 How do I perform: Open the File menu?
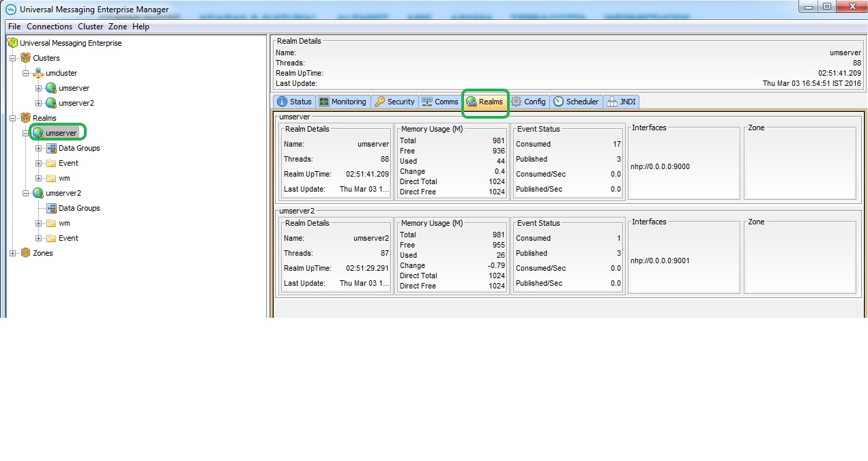(14, 27)
